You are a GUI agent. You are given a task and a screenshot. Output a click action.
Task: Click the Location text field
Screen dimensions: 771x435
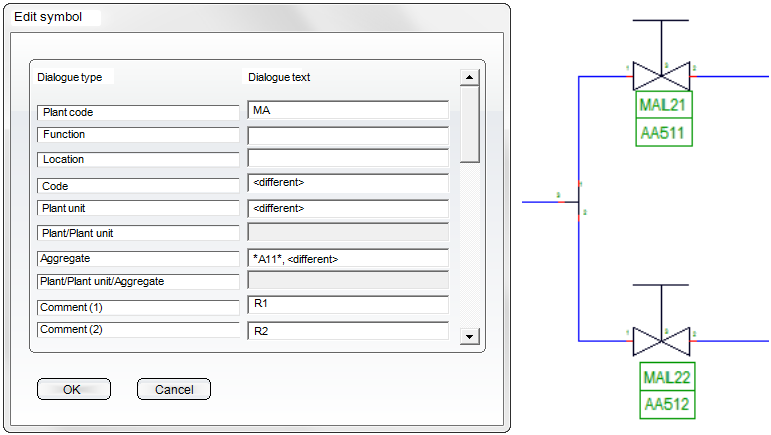point(347,159)
